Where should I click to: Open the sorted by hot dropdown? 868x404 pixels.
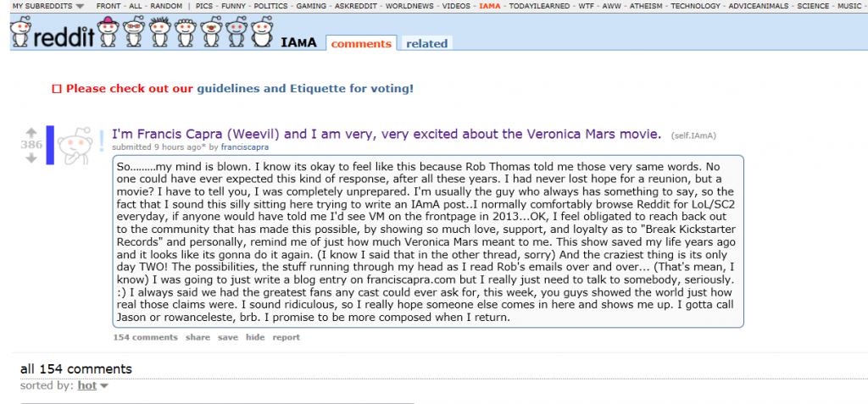(x=92, y=385)
